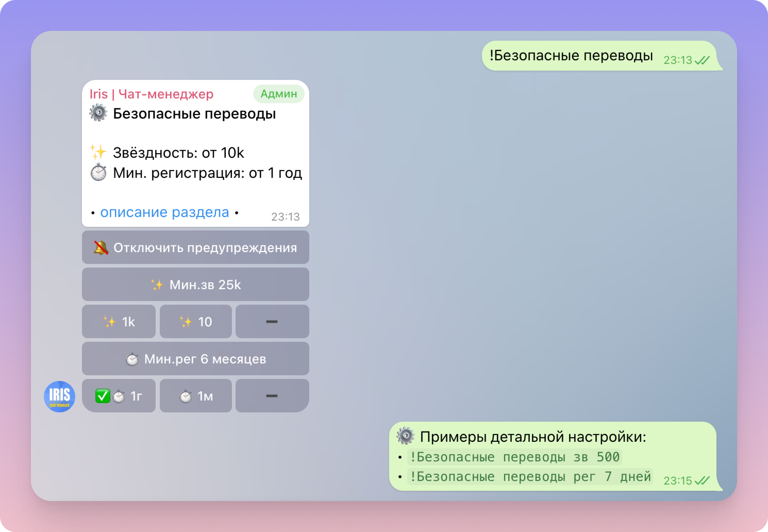Click the 'Iris | Чат-менеджер' sender name
This screenshot has height=532, width=768.
pos(151,94)
